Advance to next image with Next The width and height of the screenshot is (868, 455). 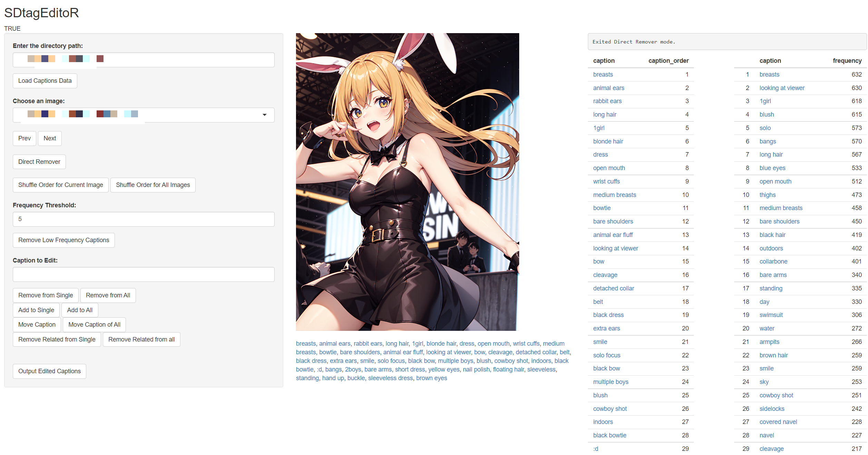click(x=50, y=138)
